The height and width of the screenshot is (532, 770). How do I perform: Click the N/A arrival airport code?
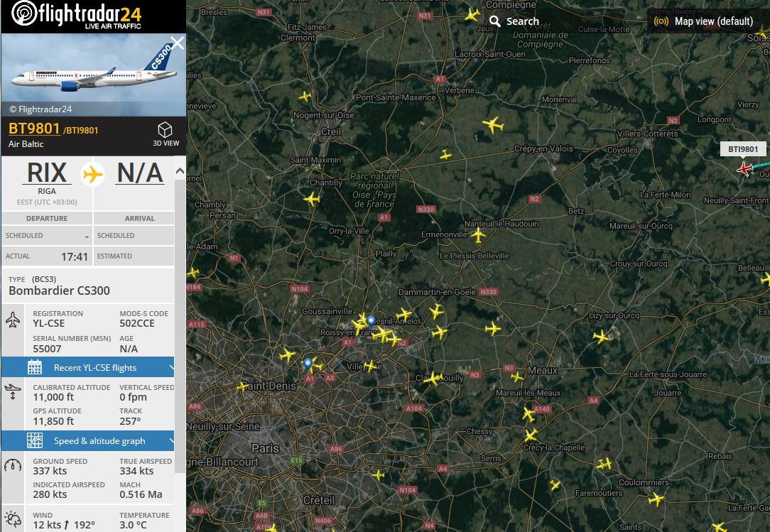tap(139, 173)
